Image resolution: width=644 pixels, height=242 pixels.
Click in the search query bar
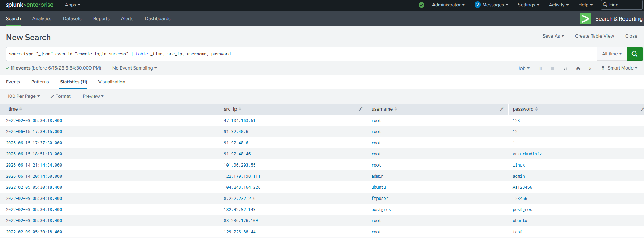[301, 54]
